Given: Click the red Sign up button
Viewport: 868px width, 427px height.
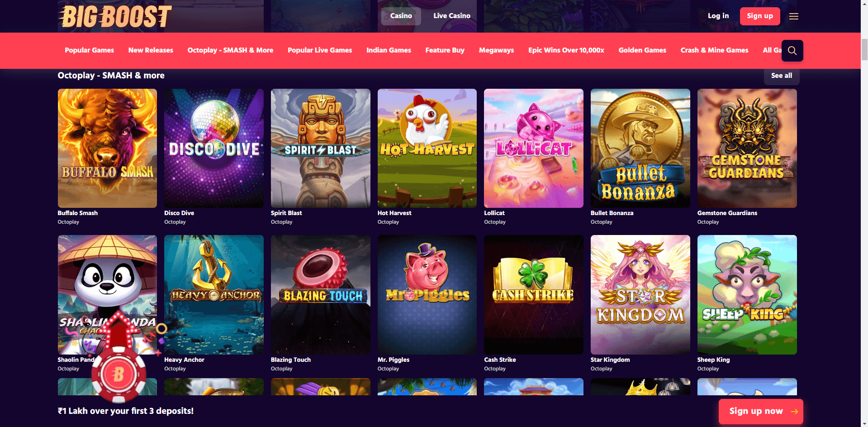Looking at the screenshot, I should click(760, 16).
